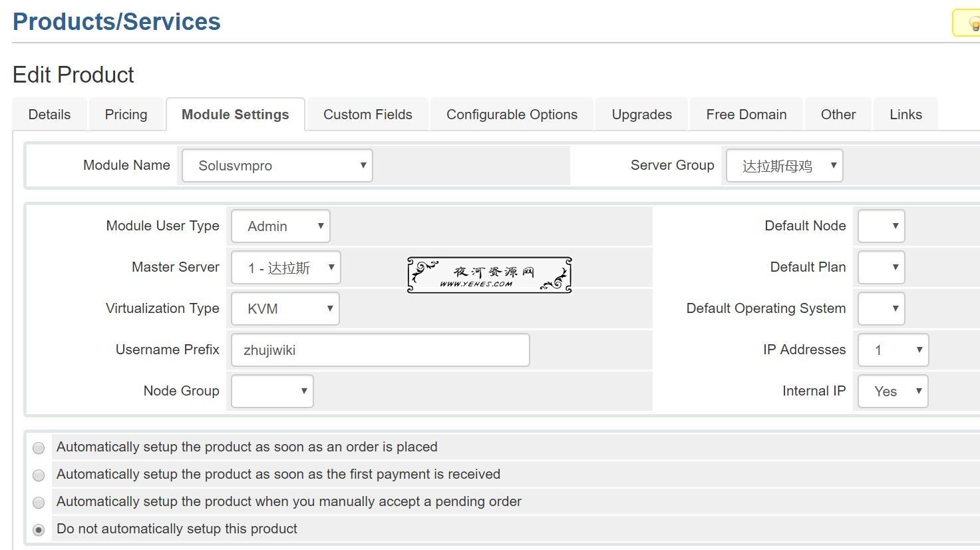Click the Username Prefix label

pos(167,350)
